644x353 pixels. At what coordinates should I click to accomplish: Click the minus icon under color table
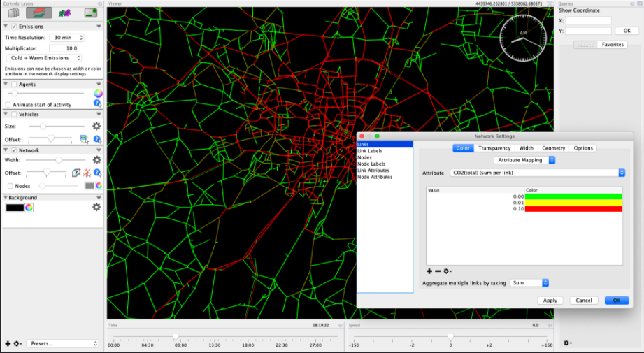[x=438, y=271]
